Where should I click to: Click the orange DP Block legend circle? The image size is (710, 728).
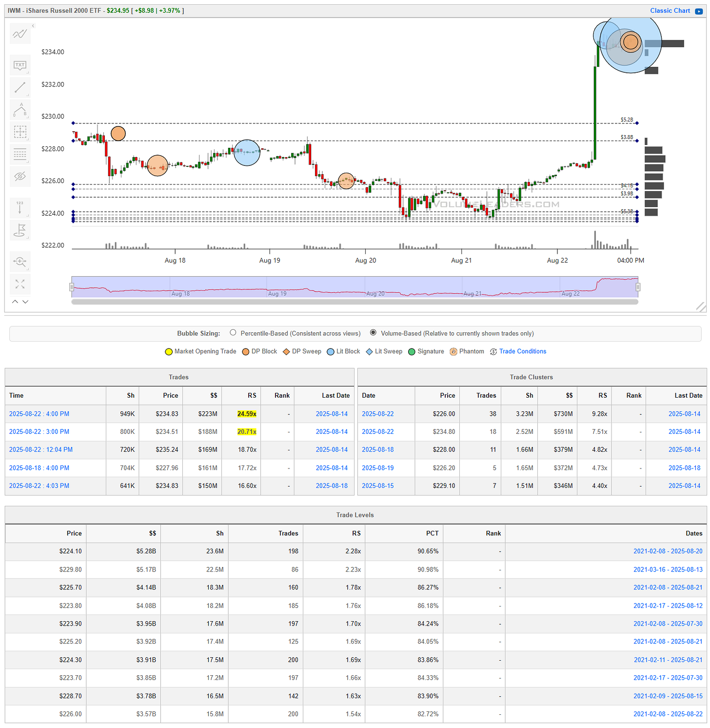pos(246,352)
